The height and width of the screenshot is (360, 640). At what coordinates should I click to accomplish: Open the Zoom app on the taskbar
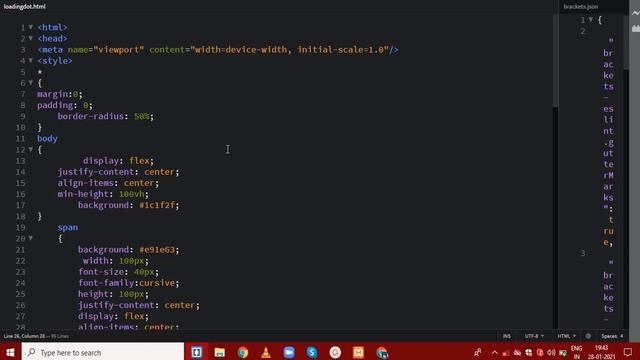[289, 352]
